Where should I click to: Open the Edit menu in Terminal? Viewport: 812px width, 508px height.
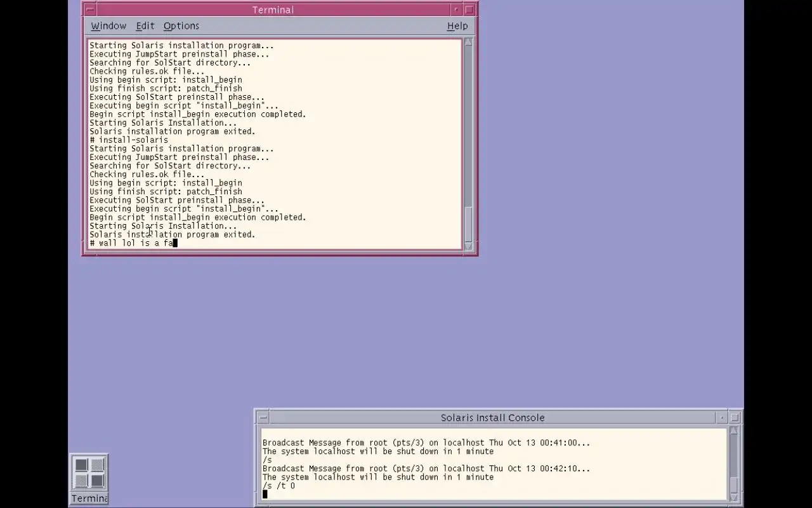[145, 26]
